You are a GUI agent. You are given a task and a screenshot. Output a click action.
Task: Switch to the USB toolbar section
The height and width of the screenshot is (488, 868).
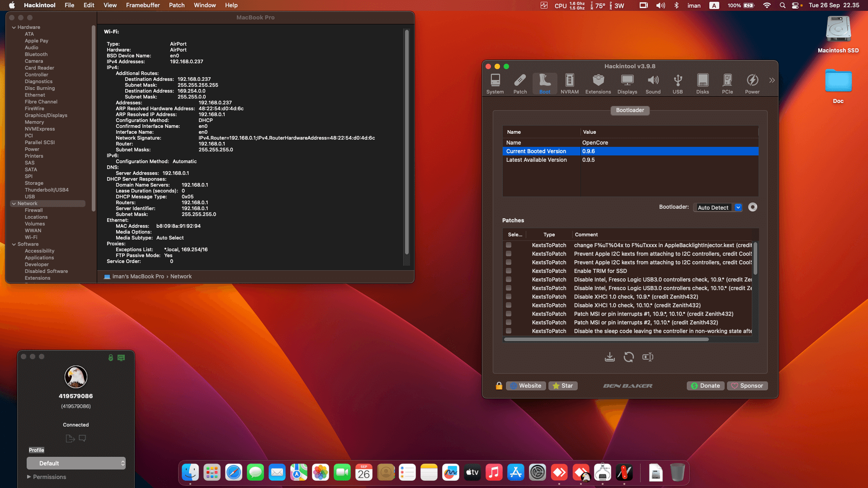677,84
